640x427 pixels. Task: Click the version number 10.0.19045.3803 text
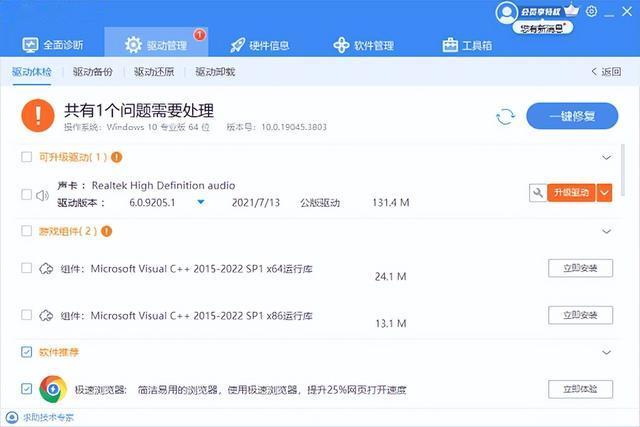coord(294,127)
